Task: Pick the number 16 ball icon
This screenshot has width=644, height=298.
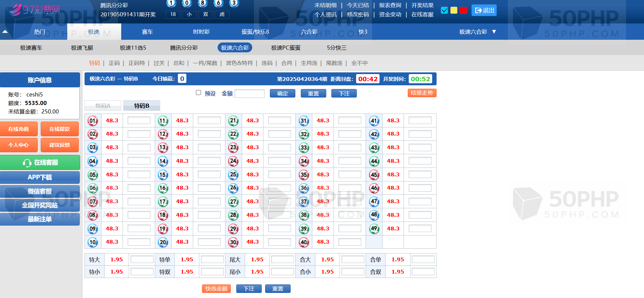Action: (x=163, y=188)
